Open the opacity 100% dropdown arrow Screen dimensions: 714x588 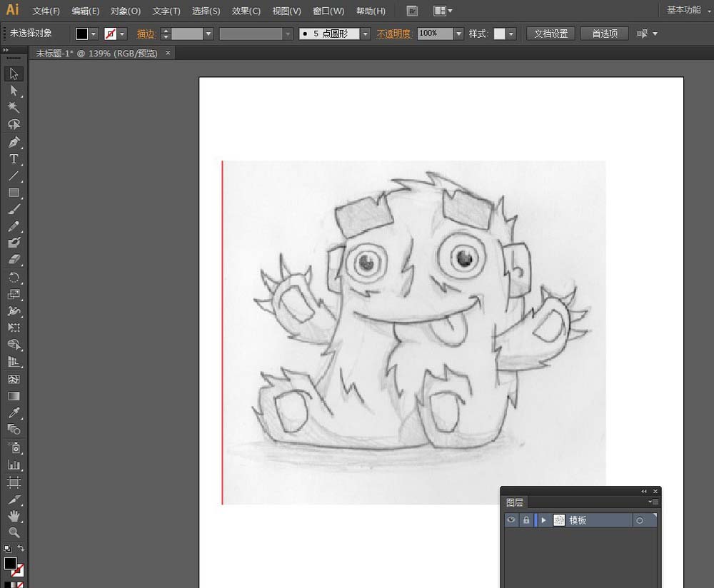(458, 34)
